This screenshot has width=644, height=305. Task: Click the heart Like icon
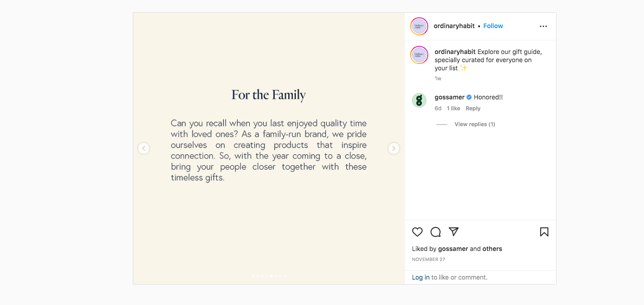(x=417, y=232)
